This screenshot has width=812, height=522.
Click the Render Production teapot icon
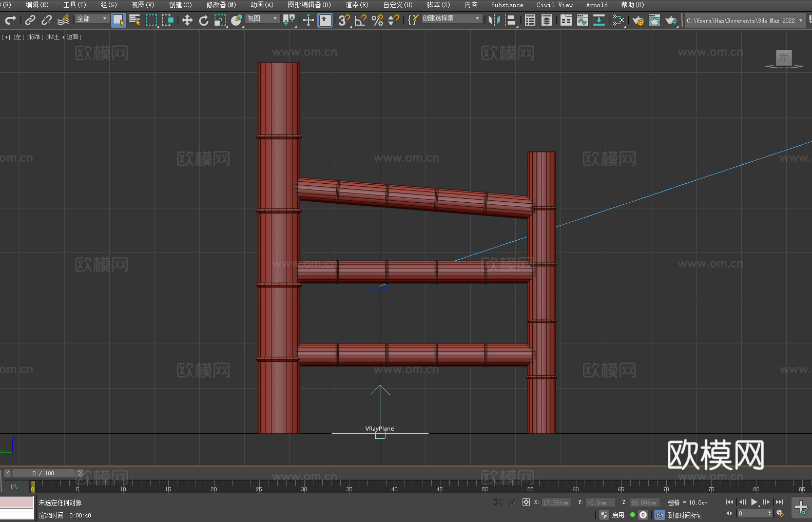671,20
